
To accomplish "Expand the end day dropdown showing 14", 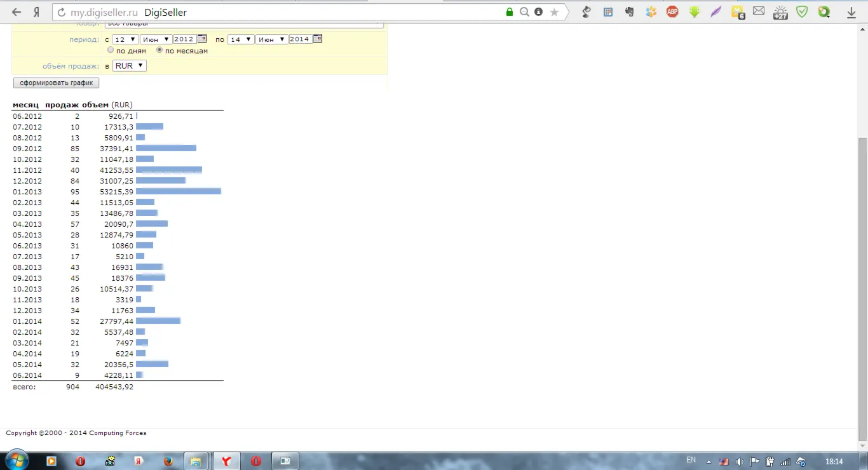I will click(241, 39).
